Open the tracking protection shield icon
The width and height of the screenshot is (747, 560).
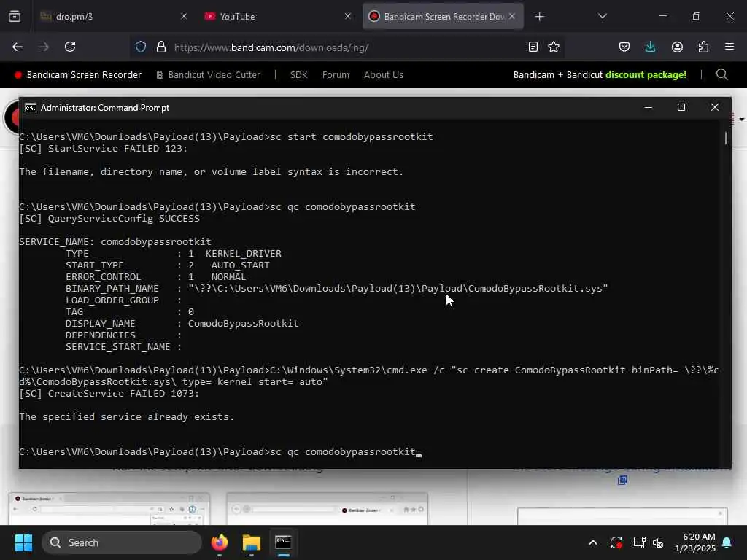pos(141,47)
